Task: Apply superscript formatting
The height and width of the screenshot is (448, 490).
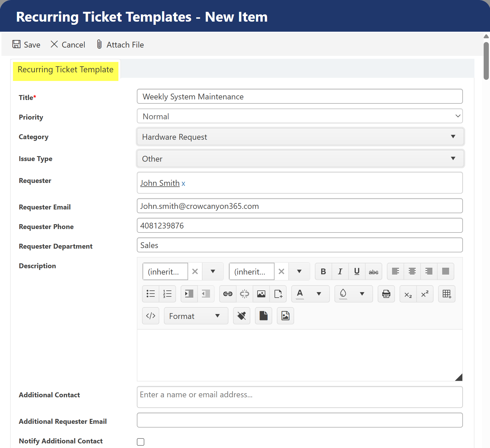Action: point(425,294)
